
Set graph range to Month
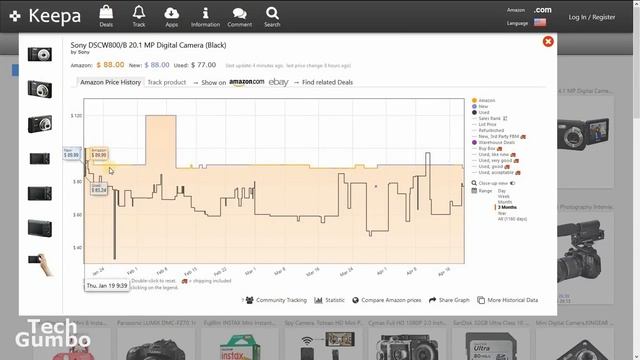click(x=504, y=202)
